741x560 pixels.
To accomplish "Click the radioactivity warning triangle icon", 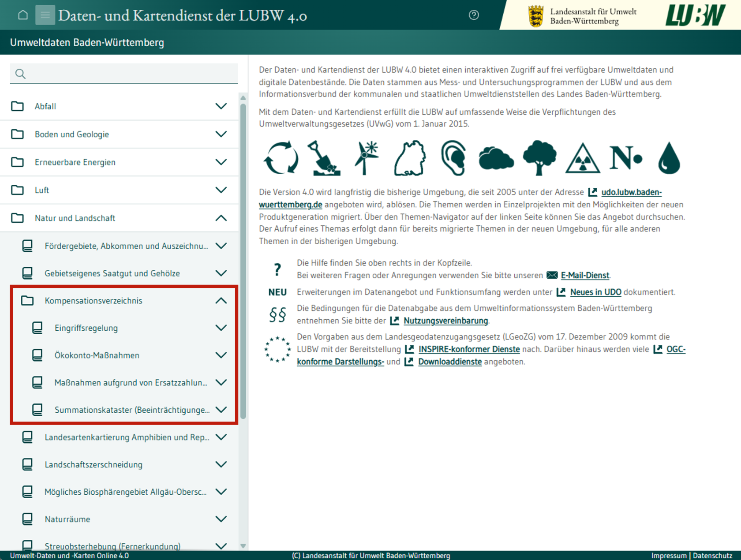I will [x=583, y=158].
